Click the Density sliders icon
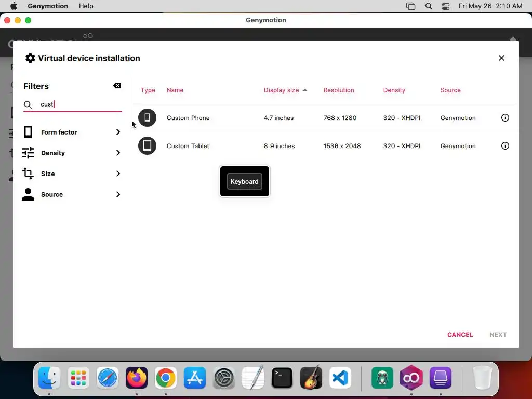Screen dimensions: 532x399 pos(28,153)
